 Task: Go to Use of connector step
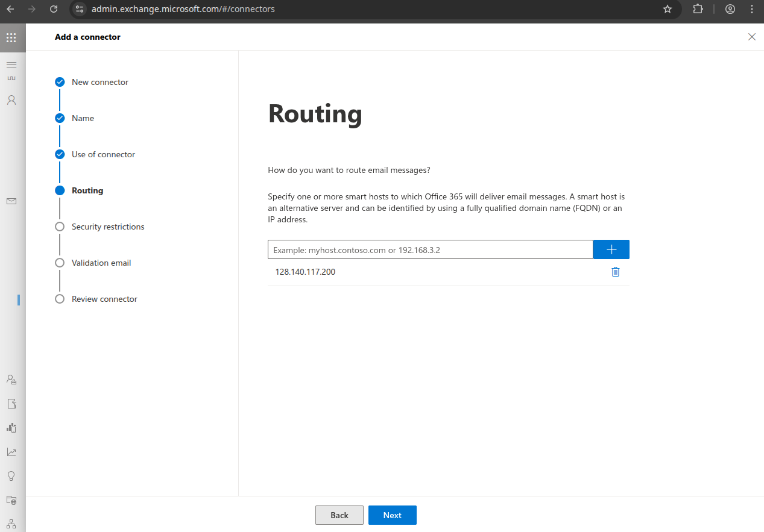pos(103,154)
